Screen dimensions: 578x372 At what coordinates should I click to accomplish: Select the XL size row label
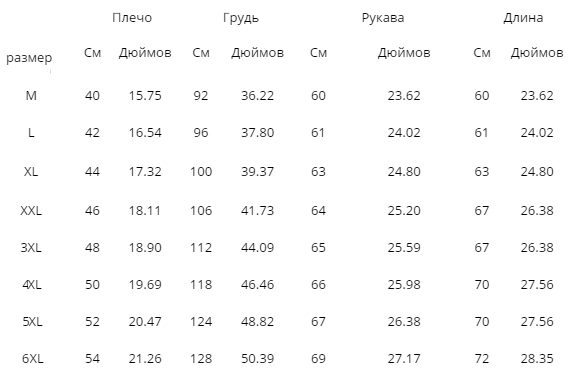tap(31, 172)
